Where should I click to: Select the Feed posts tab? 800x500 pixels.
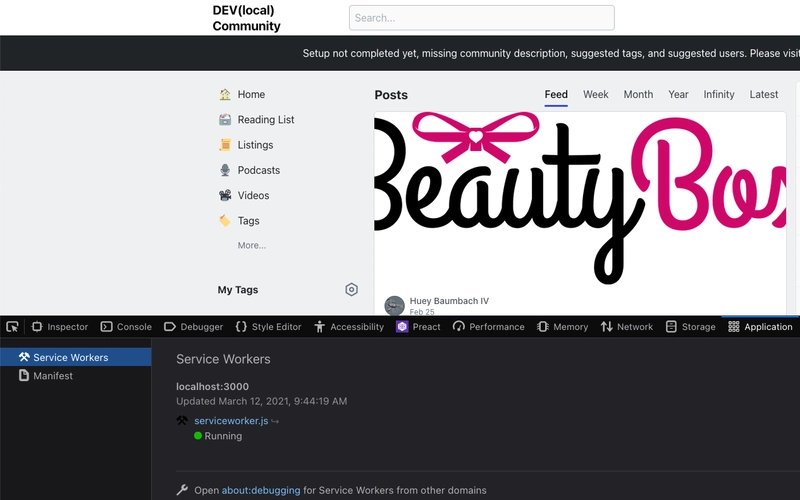click(556, 94)
